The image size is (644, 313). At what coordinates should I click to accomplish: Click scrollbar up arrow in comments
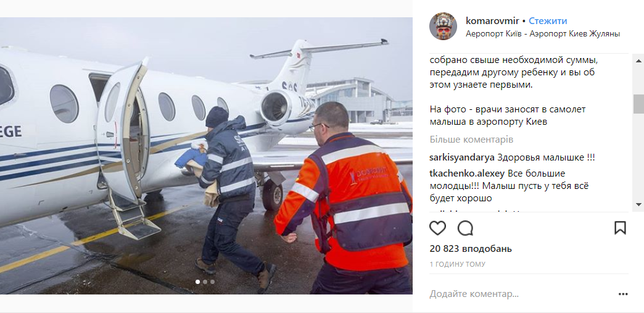(x=639, y=61)
